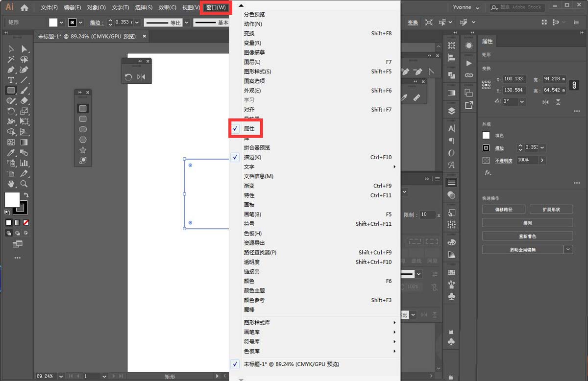
Task: Uncheck 属性 in the Window menu
Action: pos(248,128)
